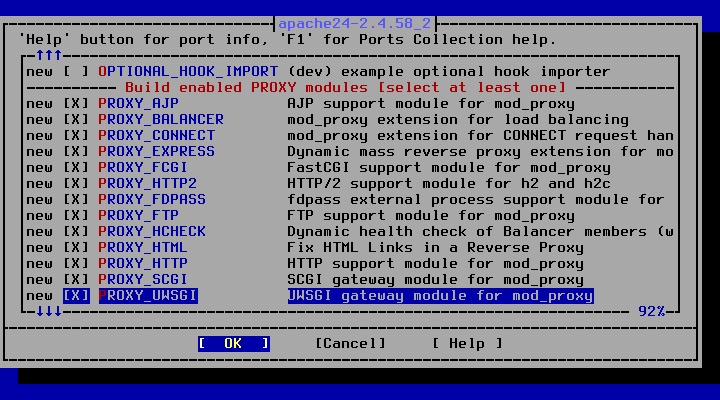Select the PROXY_HTML option name
Viewport: 720px width, 400px height.
pyautogui.click(x=143, y=248)
